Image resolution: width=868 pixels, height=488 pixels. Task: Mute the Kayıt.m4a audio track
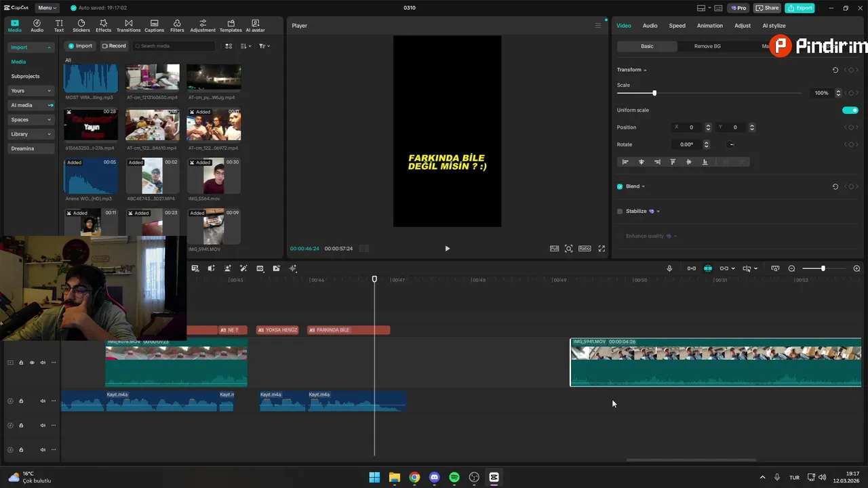point(43,401)
